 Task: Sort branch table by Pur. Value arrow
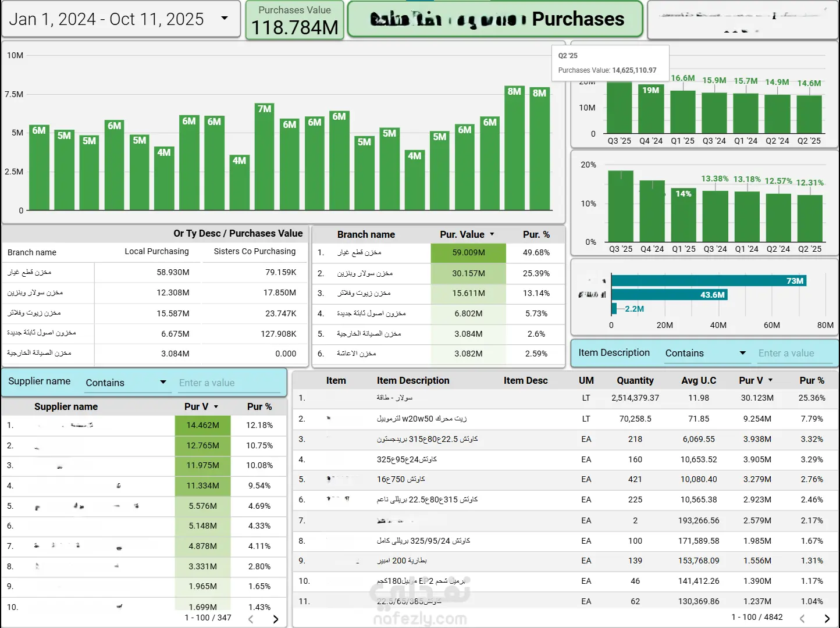coord(492,234)
